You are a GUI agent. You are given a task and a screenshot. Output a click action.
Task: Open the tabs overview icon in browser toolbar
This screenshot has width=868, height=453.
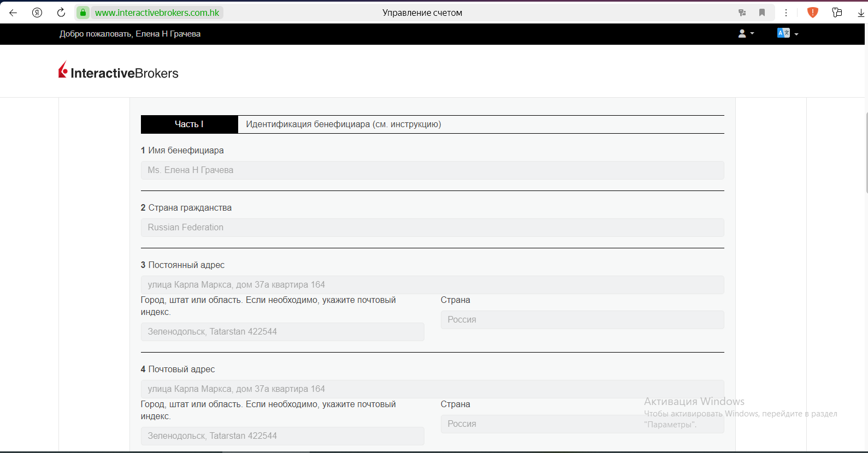click(837, 13)
